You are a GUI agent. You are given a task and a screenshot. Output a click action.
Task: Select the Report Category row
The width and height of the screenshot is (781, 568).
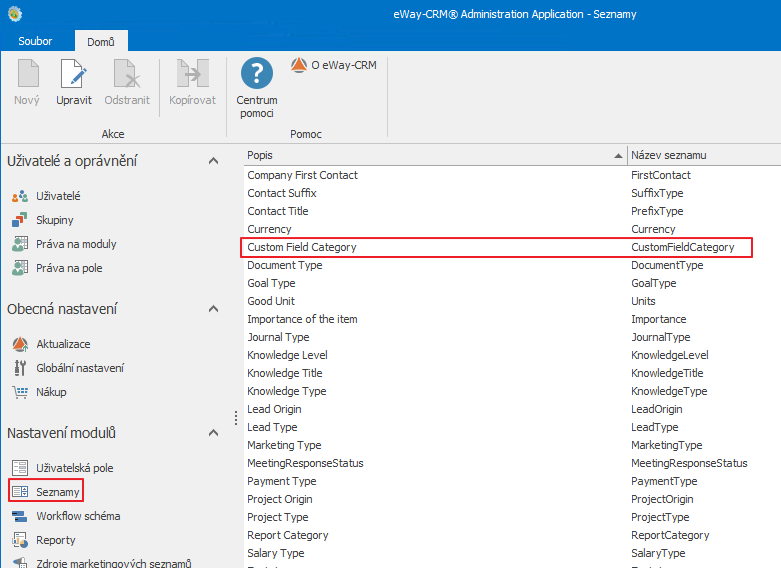[513, 535]
